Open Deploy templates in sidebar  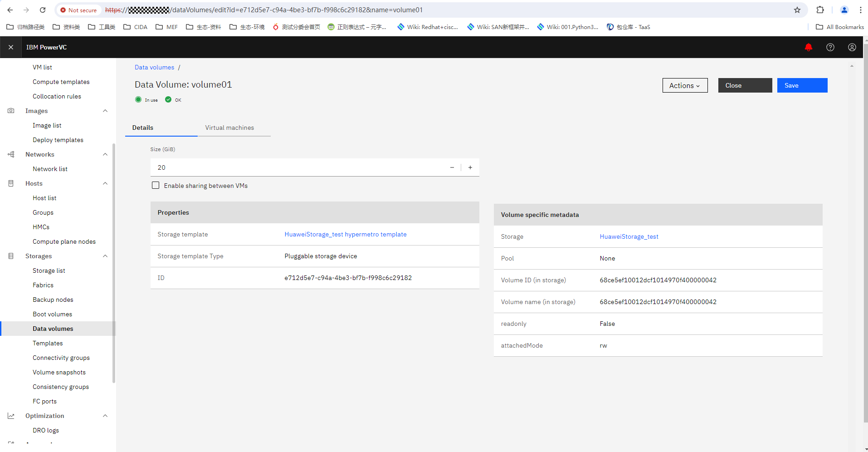click(x=58, y=140)
